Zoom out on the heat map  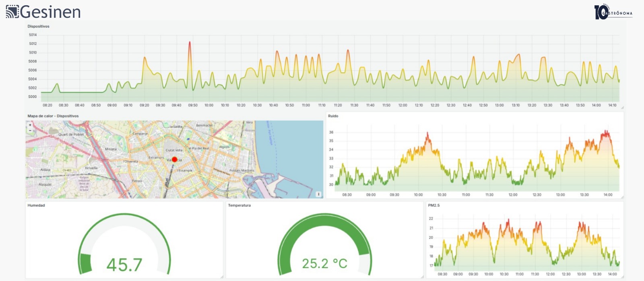coord(30,130)
